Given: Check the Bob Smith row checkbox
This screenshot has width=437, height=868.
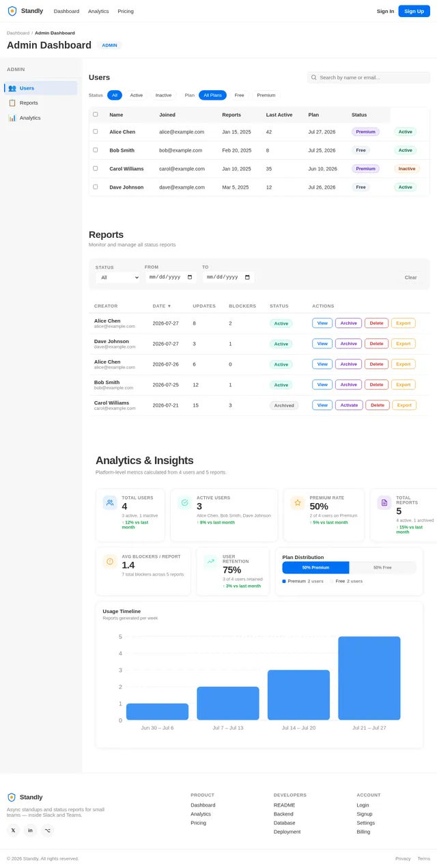Looking at the screenshot, I should click(96, 150).
